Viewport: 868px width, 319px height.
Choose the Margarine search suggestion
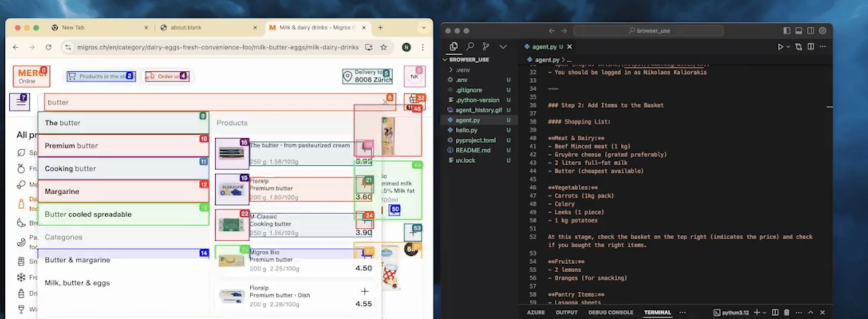pyautogui.click(x=123, y=191)
